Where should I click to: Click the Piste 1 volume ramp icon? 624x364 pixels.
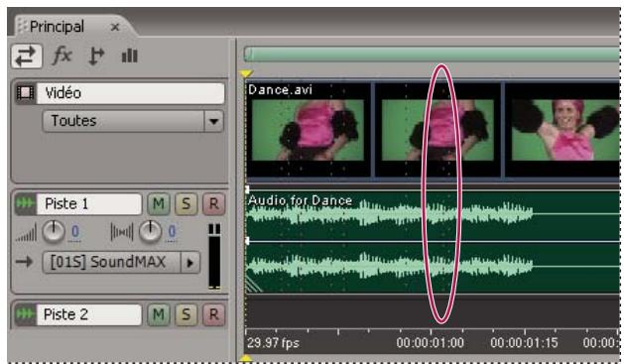click(x=26, y=233)
